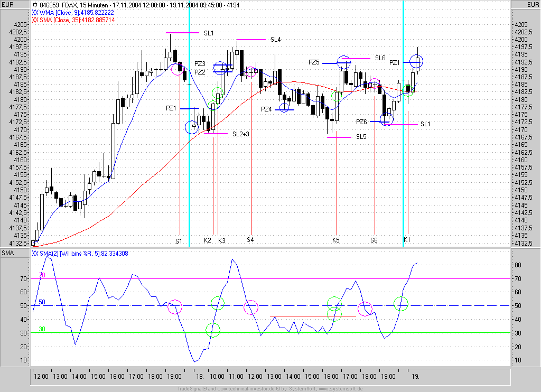Image resolution: width=541 pixels, height=392 pixels.
Task: Click the WMA [Close, 9] legend label
Action: (73, 12)
